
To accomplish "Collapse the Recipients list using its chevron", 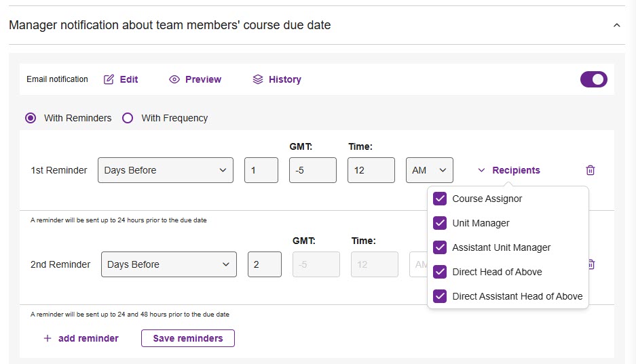I will click(x=481, y=171).
